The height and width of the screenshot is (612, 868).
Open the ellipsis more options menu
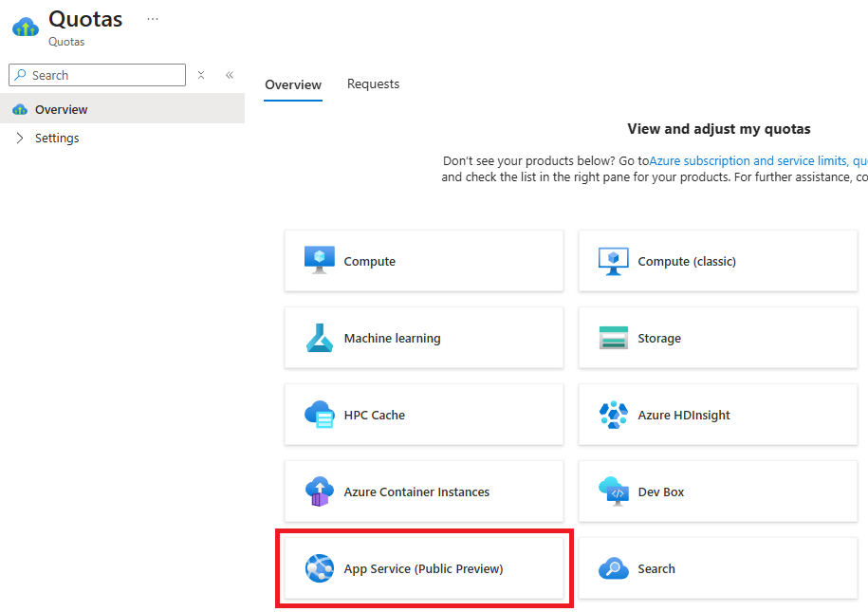153,19
